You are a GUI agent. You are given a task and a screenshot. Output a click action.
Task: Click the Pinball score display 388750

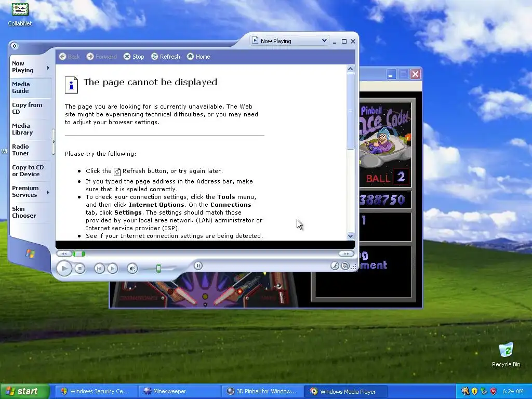[382, 200]
